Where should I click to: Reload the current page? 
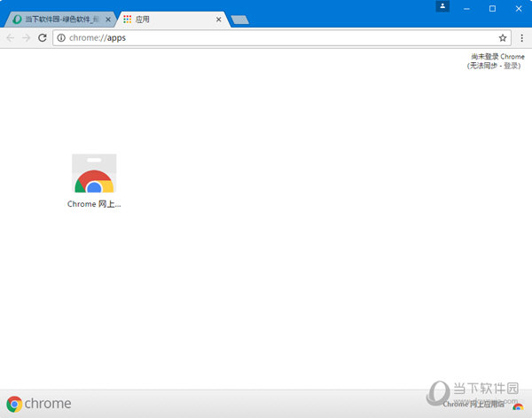(42, 38)
